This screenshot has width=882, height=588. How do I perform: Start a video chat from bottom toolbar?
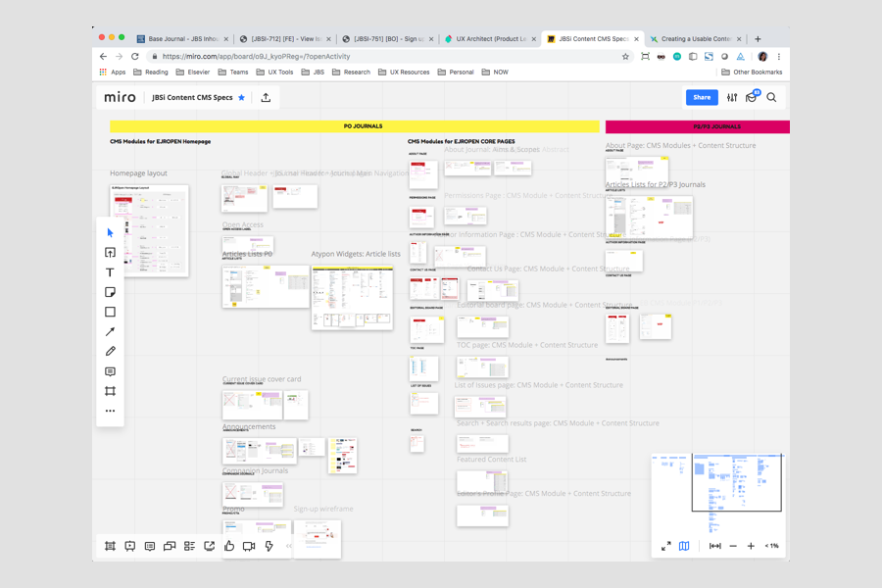coord(249,546)
